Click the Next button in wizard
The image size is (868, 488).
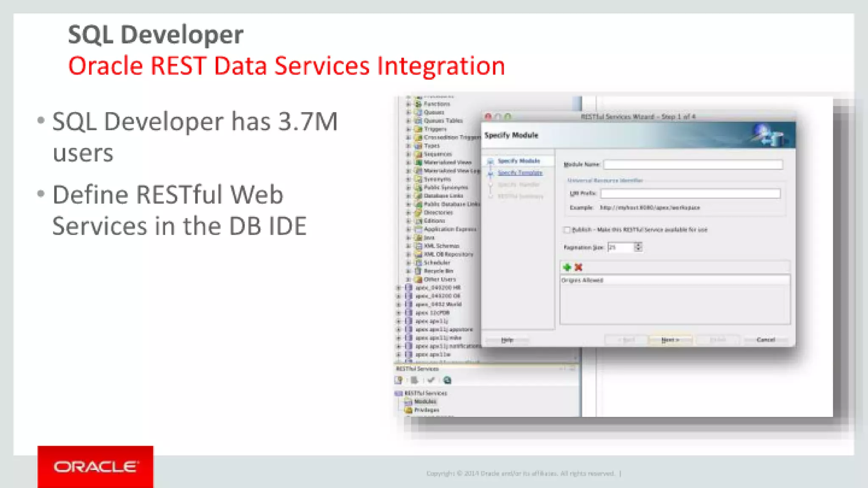pos(670,340)
